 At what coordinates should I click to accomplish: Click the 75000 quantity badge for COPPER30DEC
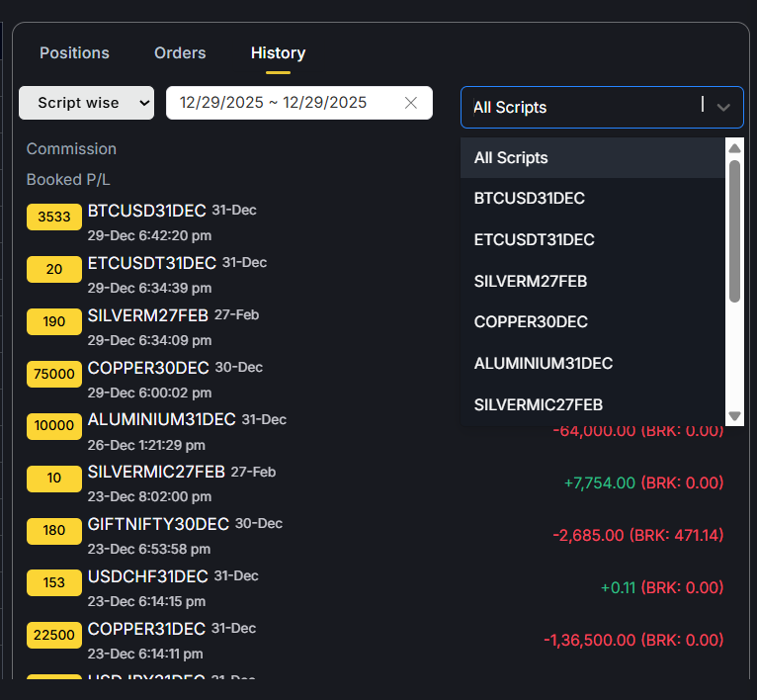[x=54, y=374]
